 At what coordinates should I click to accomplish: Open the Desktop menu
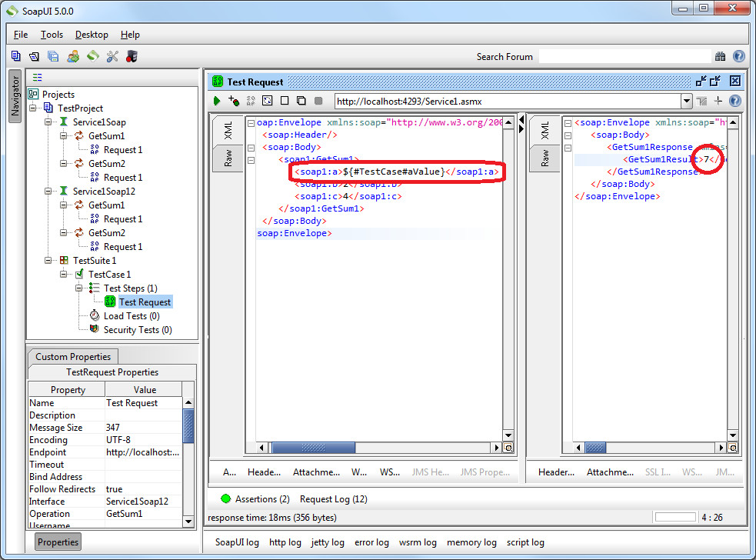[x=92, y=35]
